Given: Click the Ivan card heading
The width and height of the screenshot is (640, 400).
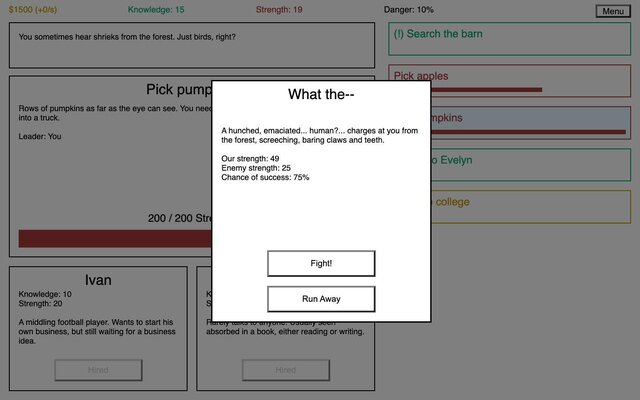Looking at the screenshot, I should point(98,280).
